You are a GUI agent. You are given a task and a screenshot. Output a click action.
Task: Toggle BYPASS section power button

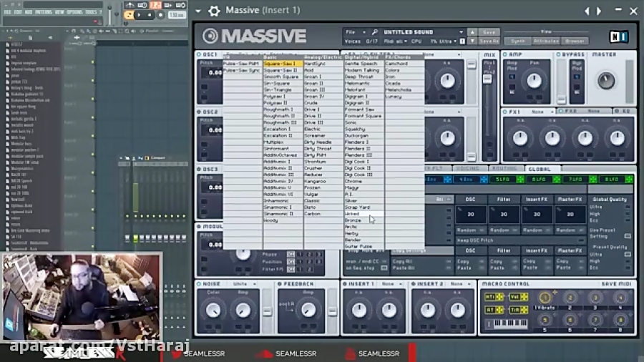[559, 54]
